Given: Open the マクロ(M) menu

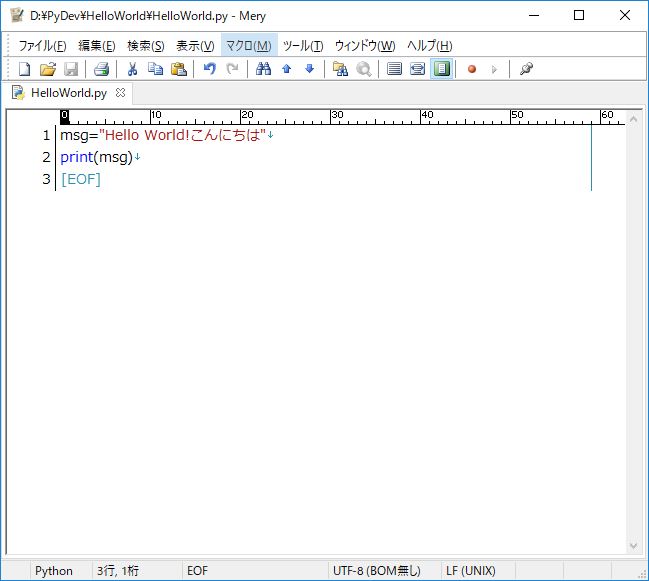Looking at the screenshot, I should coord(249,46).
